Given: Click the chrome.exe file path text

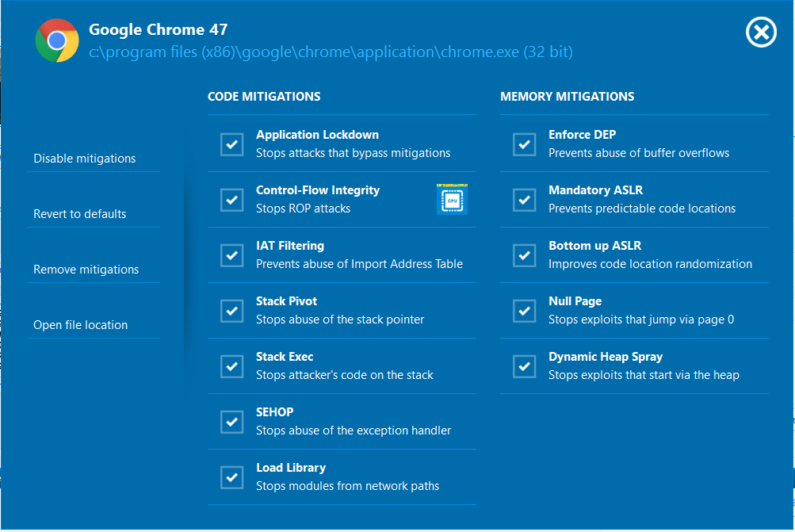Looking at the screenshot, I should click(x=331, y=52).
